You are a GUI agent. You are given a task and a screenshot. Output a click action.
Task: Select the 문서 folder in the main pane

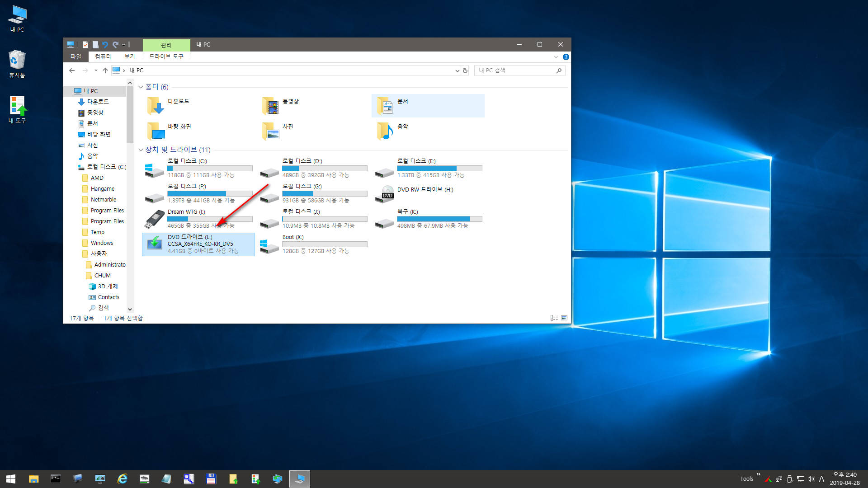[428, 106]
